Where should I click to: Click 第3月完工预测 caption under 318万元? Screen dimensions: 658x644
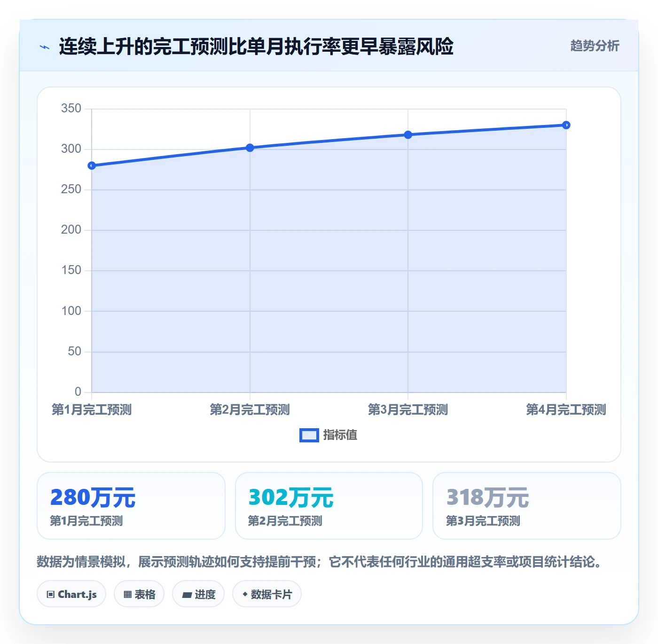483,521
